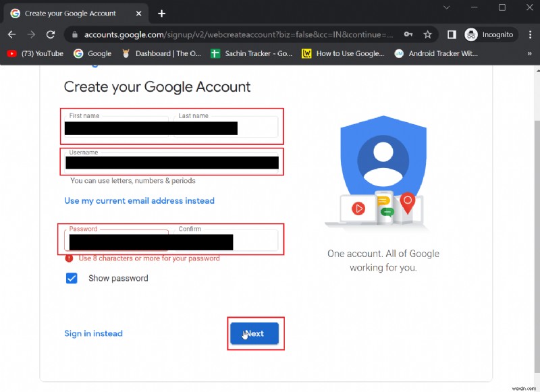Click Sign in instead link

(93, 333)
